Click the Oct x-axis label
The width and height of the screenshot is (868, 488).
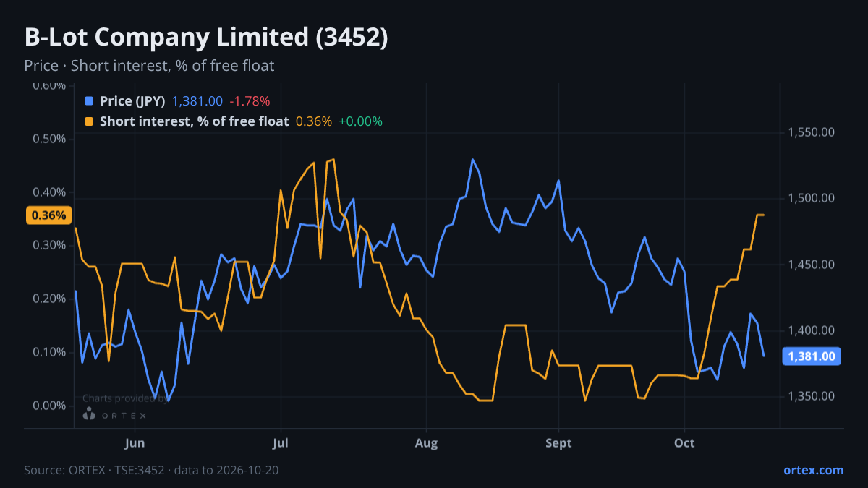pos(684,442)
